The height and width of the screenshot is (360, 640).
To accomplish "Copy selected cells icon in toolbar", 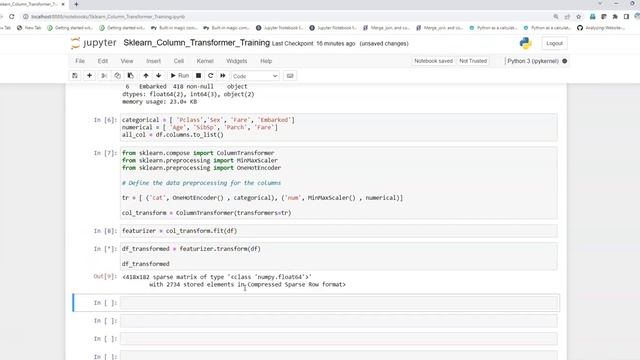I will click(118, 76).
